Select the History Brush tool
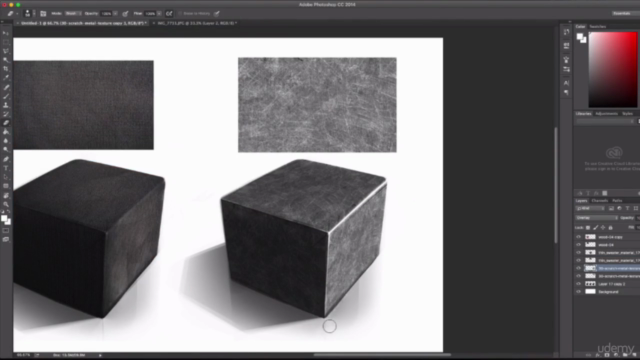640x360 pixels. pyautogui.click(x=6, y=114)
